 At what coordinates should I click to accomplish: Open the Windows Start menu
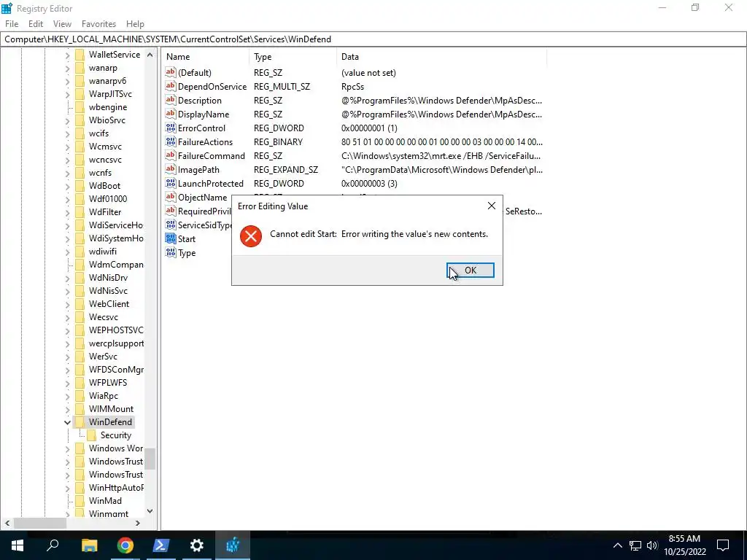(18, 545)
